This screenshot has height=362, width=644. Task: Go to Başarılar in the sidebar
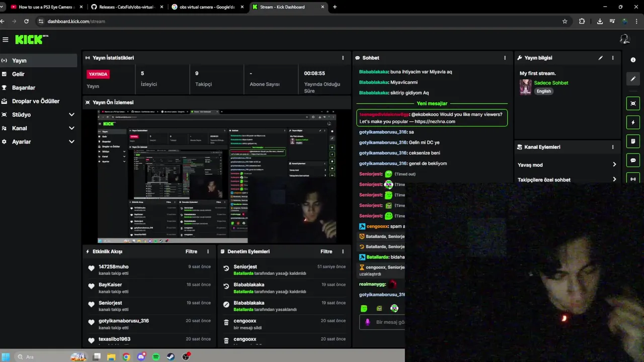39,87
